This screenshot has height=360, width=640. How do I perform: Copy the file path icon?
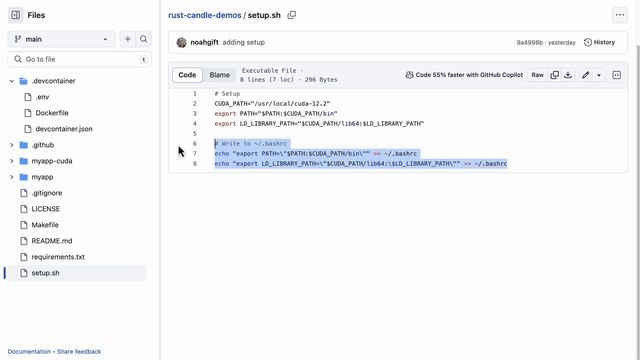tap(291, 15)
